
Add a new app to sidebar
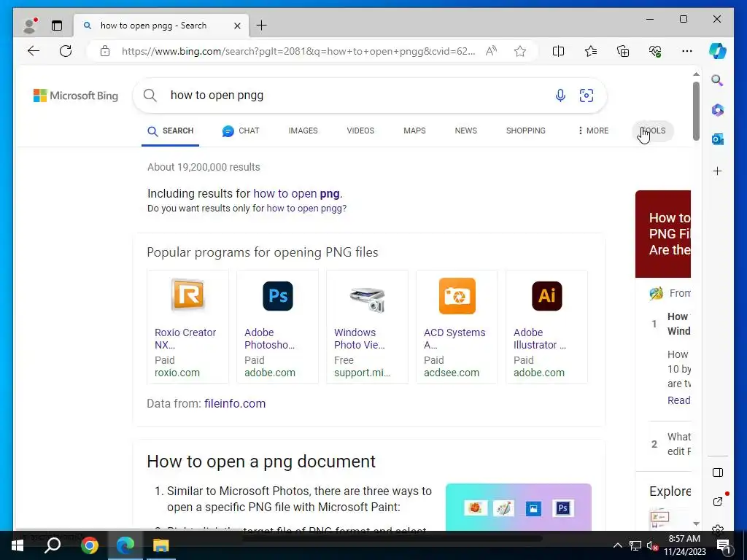click(718, 171)
